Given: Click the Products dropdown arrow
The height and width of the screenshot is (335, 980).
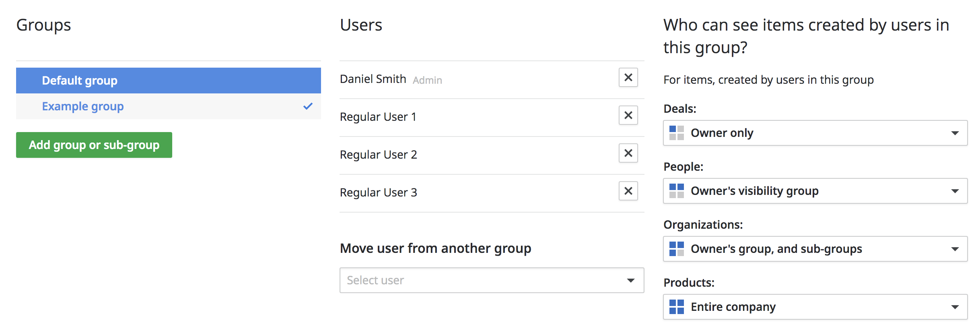Looking at the screenshot, I should click(x=955, y=307).
